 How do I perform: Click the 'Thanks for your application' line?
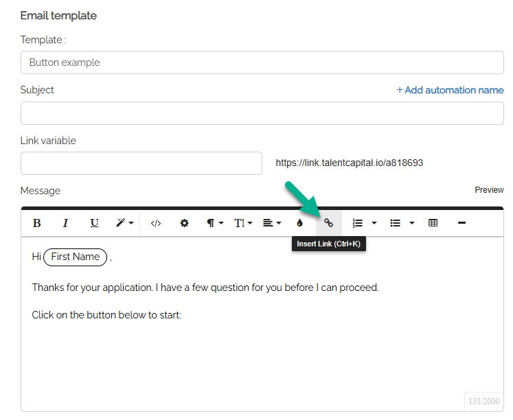(x=205, y=288)
